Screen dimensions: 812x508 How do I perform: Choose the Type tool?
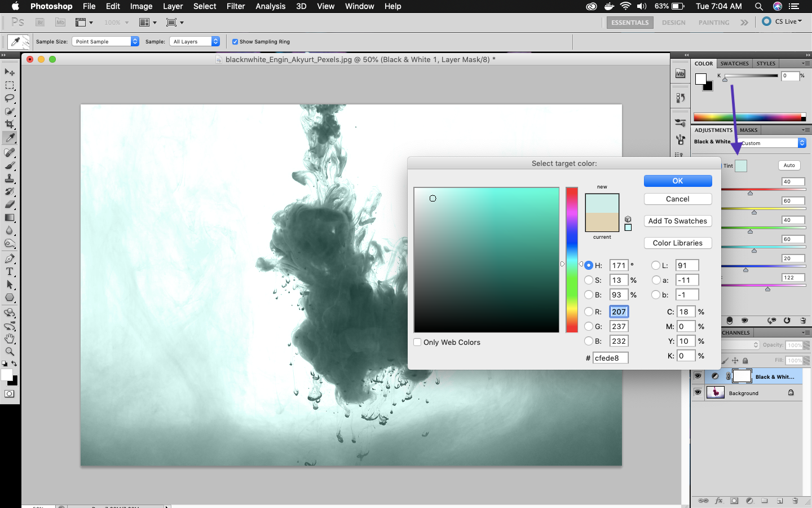(10, 271)
